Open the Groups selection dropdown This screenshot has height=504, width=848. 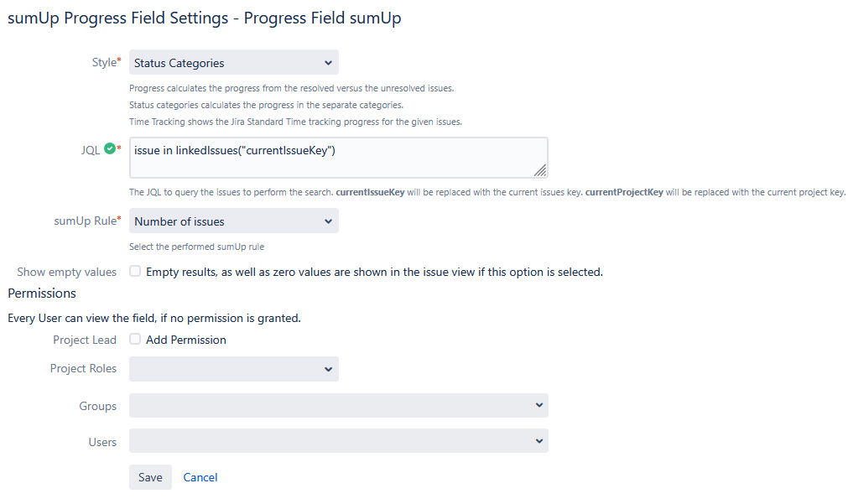338,406
